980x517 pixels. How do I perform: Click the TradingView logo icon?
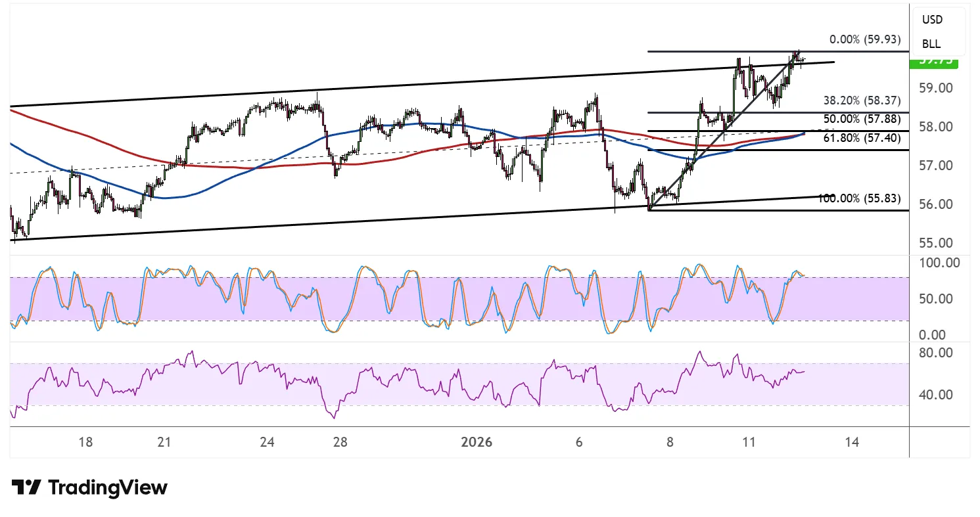(26, 487)
